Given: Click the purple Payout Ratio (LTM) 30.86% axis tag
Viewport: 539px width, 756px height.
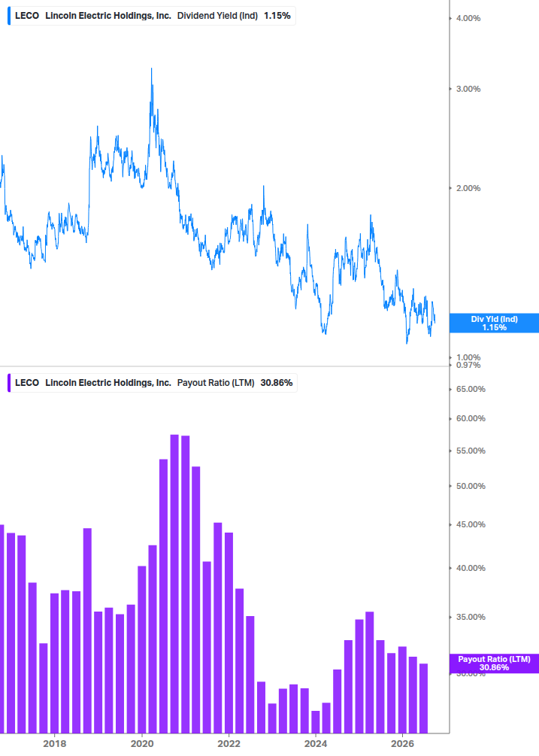Looking at the screenshot, I should point(494,663).
